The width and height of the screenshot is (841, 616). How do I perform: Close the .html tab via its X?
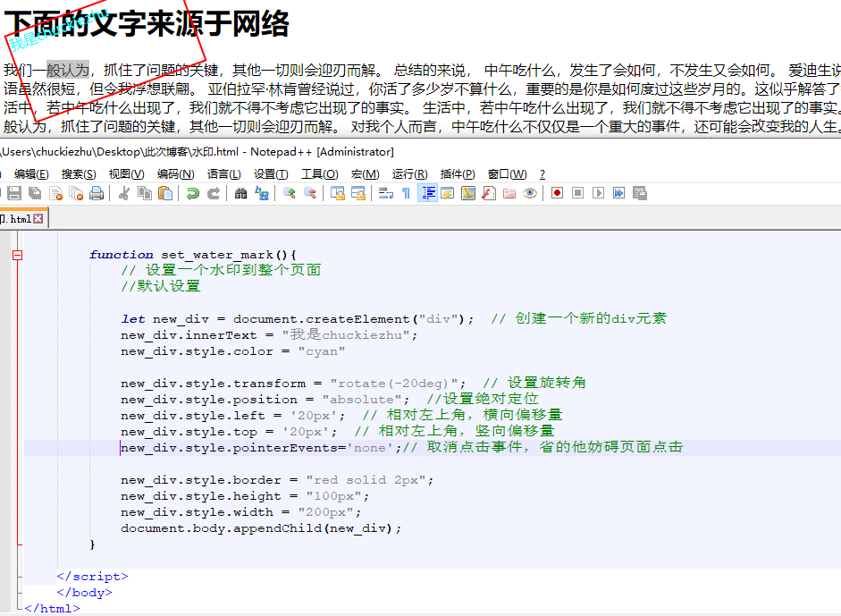pos(38,219)
